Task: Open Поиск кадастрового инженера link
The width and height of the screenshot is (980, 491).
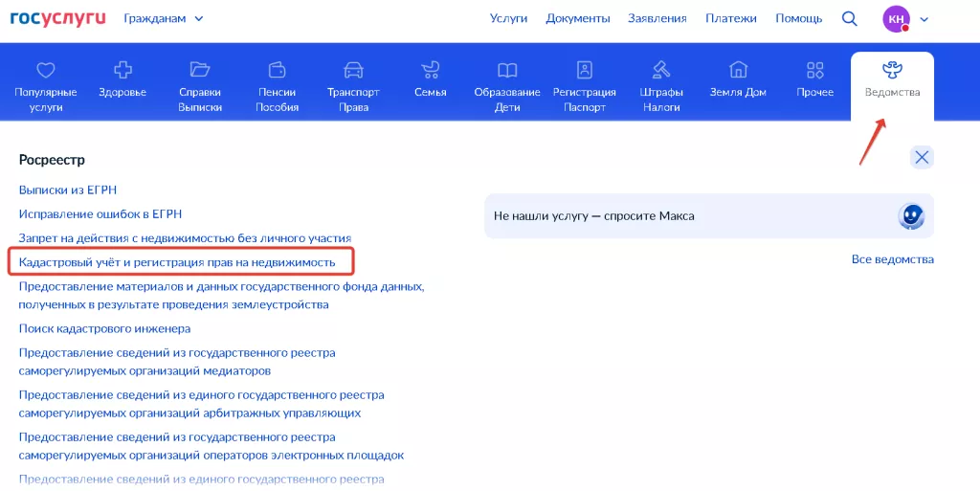Action: [104, 328]
